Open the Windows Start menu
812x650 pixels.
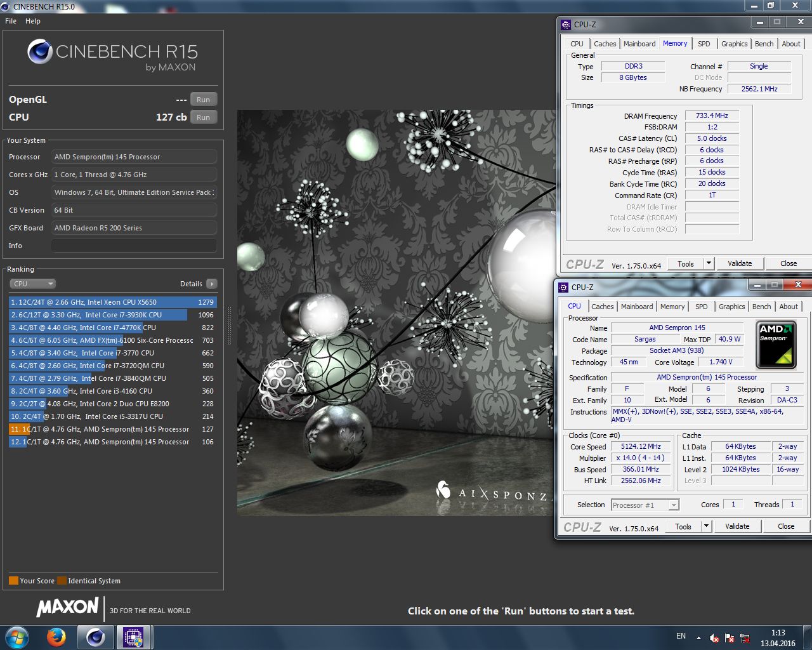coord(17,637)
